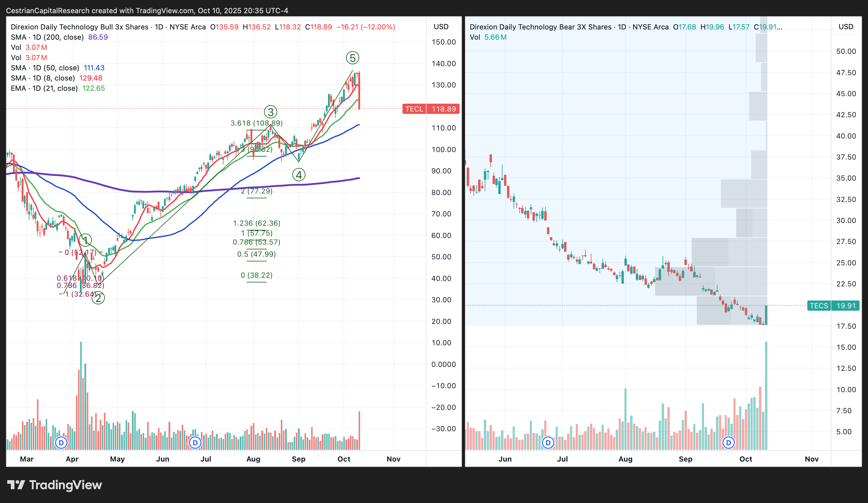868x503 pixels.
Task: Select the circled wave 1 label
Action: point(85,240)
